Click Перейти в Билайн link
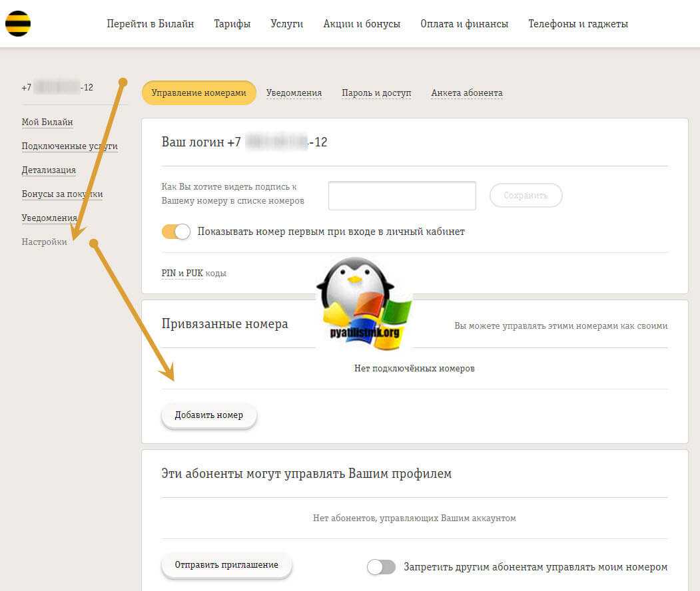Image resolution: width=700 pixels, height=591 pixels. pos(151,24)
